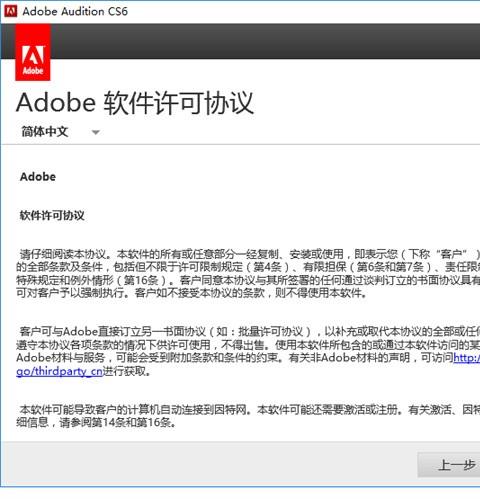
Task: Click the dark header bar beside the logo
Action: coord(265,41)
